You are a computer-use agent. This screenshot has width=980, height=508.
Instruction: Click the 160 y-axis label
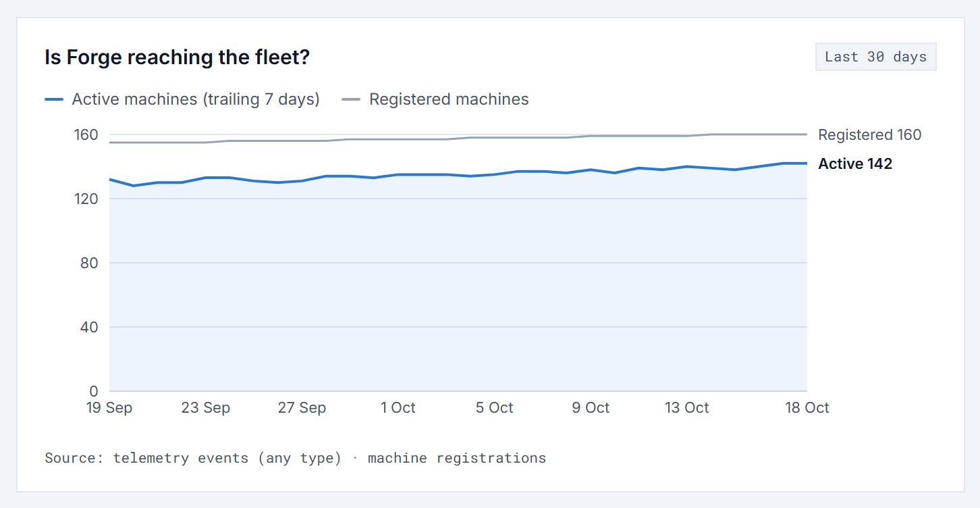(85, 135)
